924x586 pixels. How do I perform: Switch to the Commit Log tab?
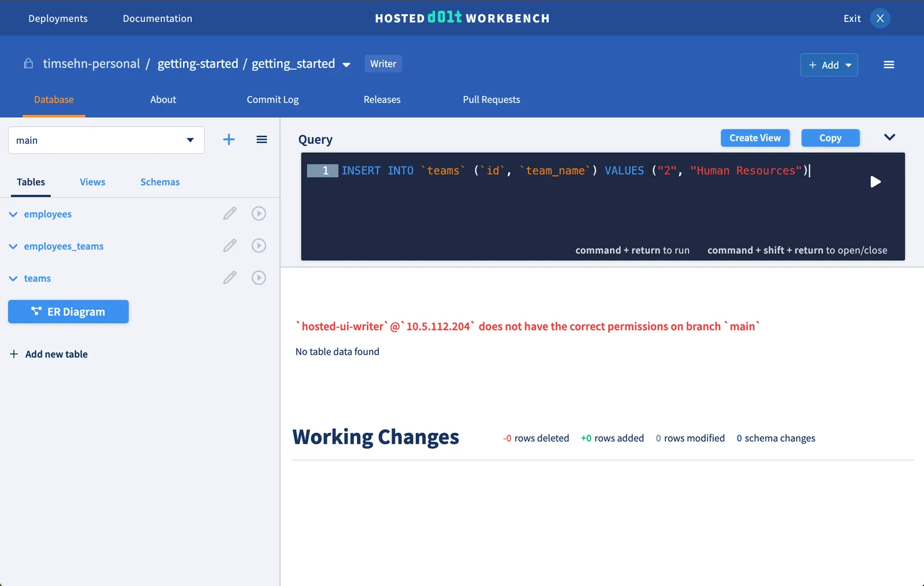273,99
